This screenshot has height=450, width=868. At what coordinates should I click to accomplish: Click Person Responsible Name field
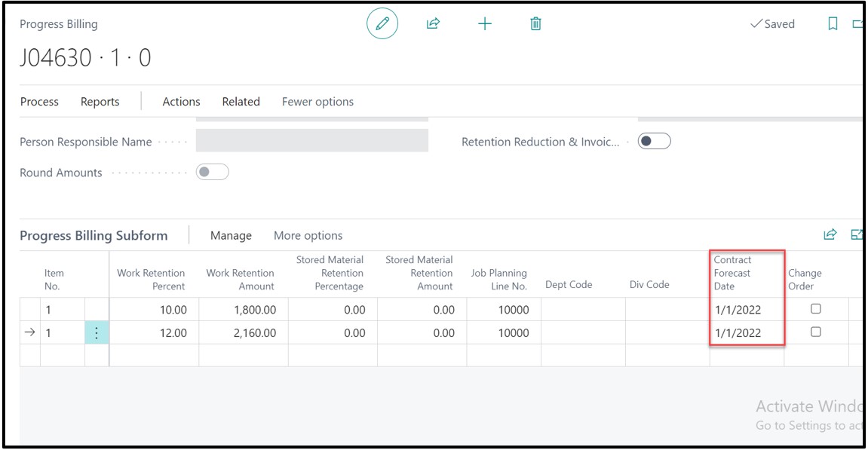pos(311,141)
